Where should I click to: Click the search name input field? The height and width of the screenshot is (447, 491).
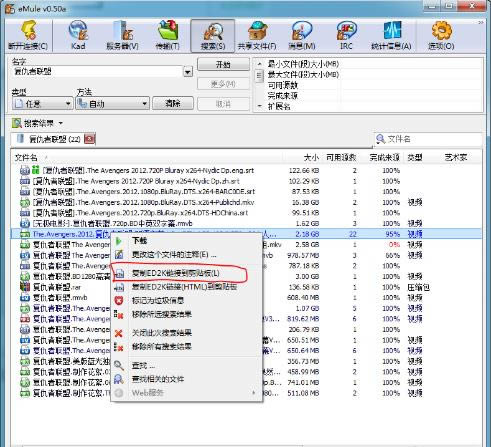click(98, 72)
